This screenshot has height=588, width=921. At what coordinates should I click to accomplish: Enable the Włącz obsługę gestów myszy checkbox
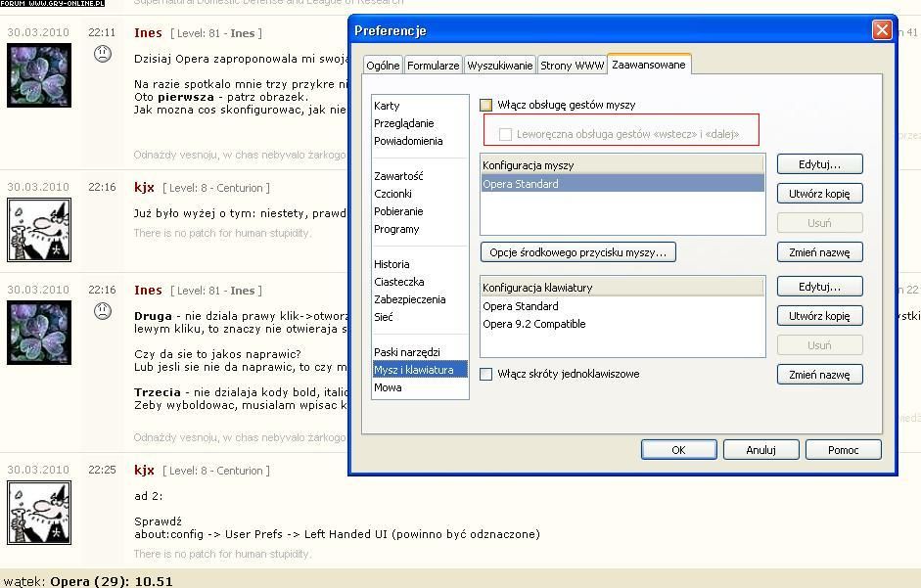click(x=485, y=105)
